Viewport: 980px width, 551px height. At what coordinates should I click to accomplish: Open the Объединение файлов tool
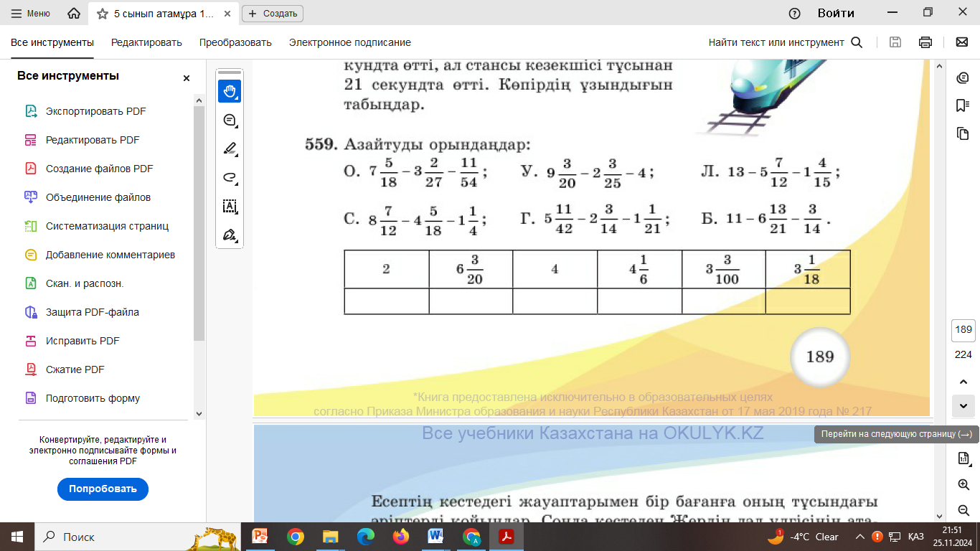98,197
